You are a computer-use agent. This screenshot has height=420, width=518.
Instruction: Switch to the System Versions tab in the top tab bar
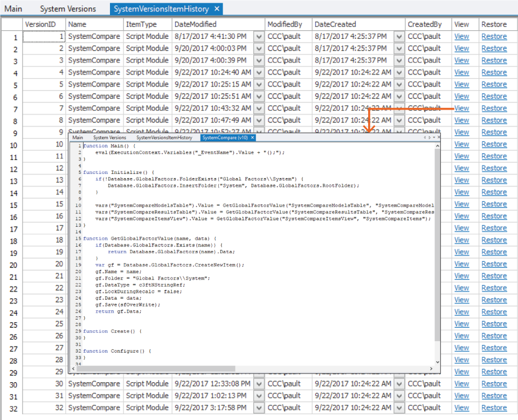coord(68,9)
